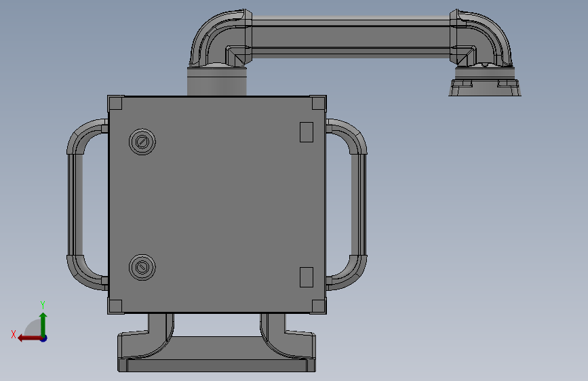Select the vertical cylinder neck above the box

coord(217,81)
